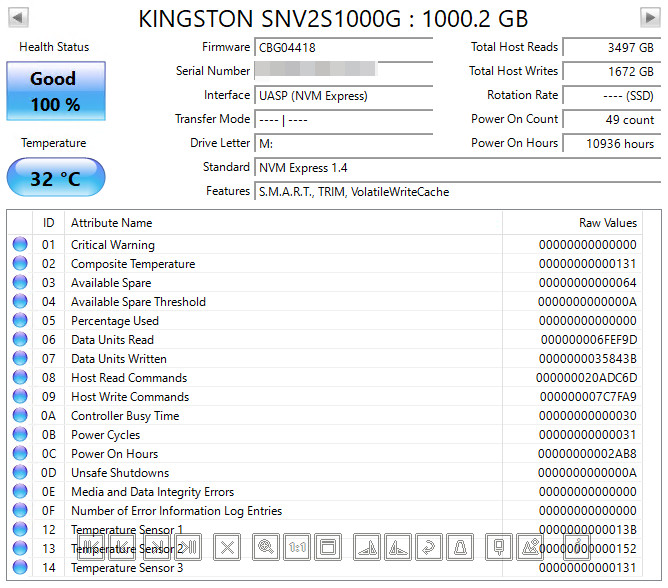Show image info with the 'i' icon

click(577, 547)
